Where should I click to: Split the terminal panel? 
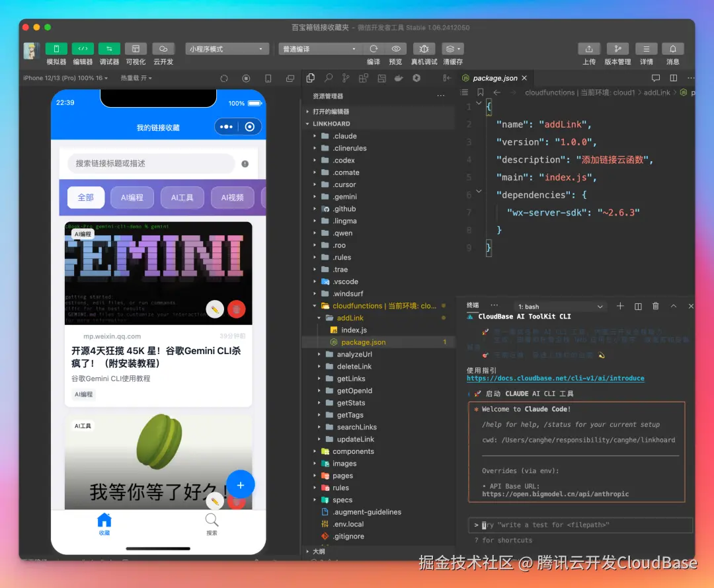(x=638, y=307)
